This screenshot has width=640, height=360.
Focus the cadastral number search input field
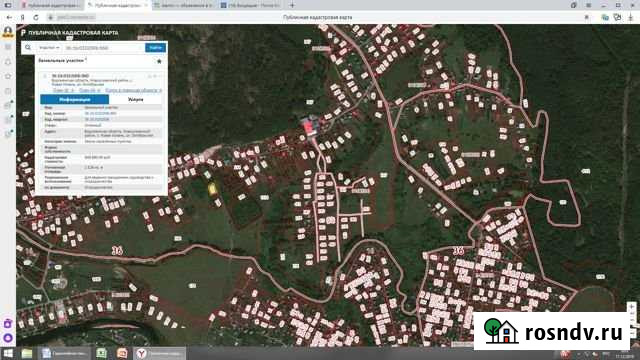pos(104,48)
